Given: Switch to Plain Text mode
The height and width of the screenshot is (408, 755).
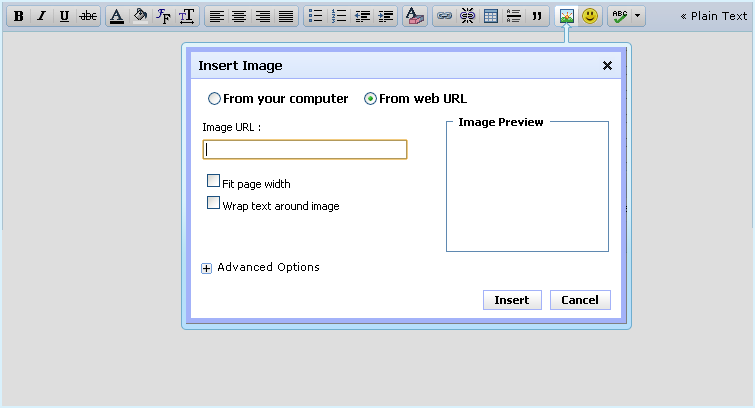Looking at the screenshot, I should (x=714, y=16).
